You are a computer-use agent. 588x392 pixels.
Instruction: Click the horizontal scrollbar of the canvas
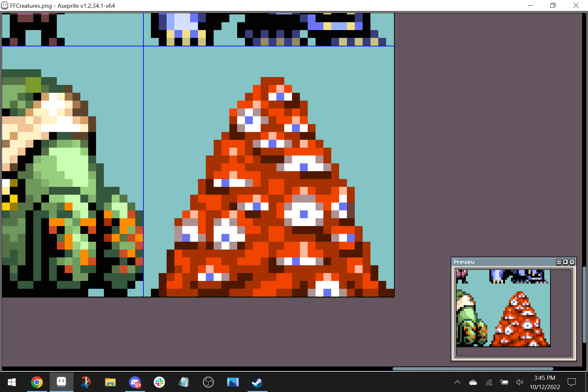[473, 369]
